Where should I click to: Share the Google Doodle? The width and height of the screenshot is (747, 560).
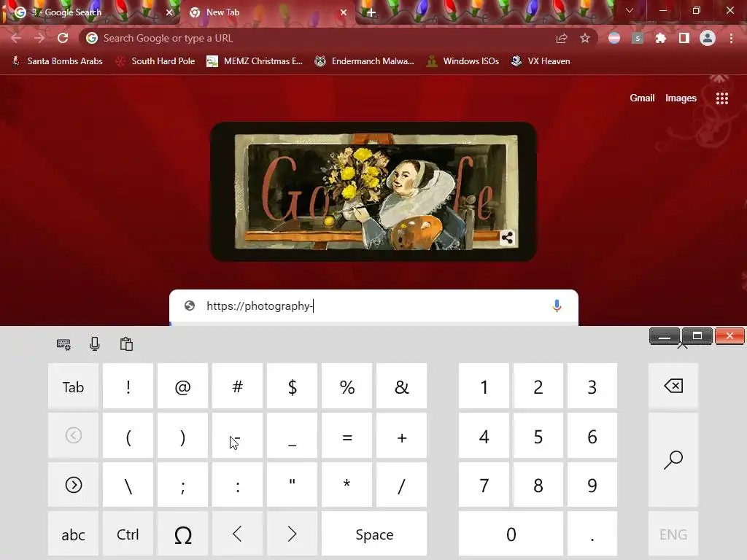(x=508, y=237)
